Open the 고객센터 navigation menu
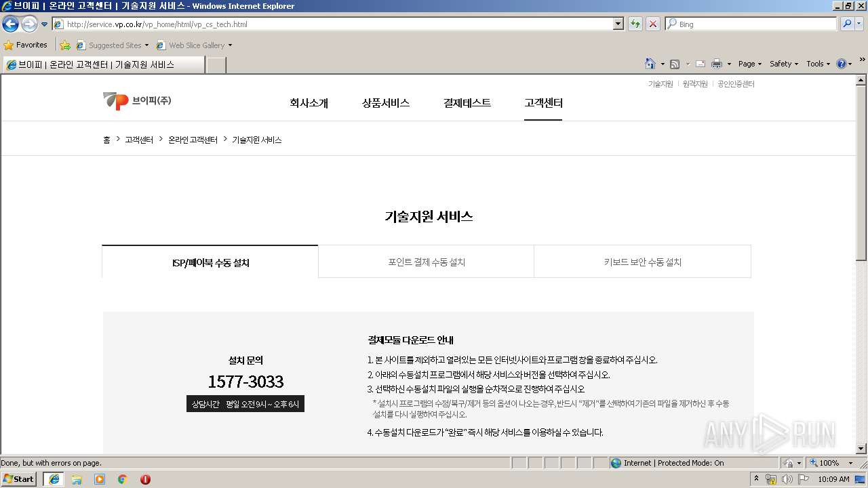 (543, 103)
